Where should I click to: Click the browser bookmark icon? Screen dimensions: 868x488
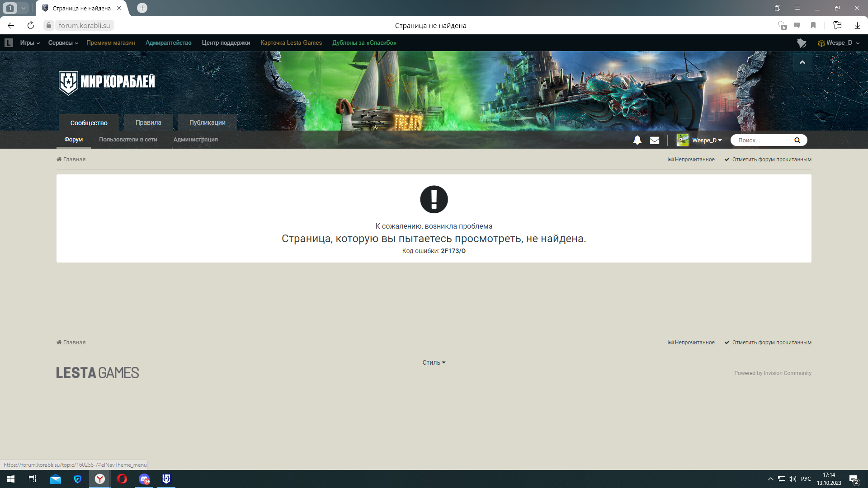813,25
